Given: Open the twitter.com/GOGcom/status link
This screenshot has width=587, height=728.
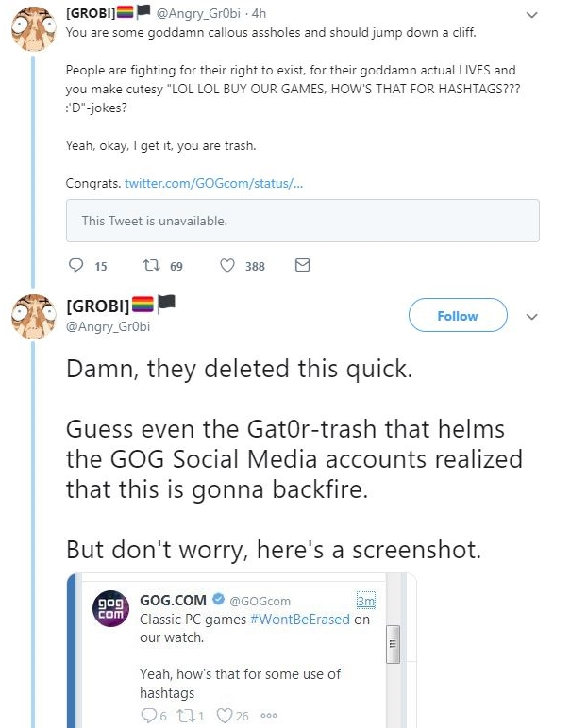Looking at the screenshot, I should (x=213, y=182).
